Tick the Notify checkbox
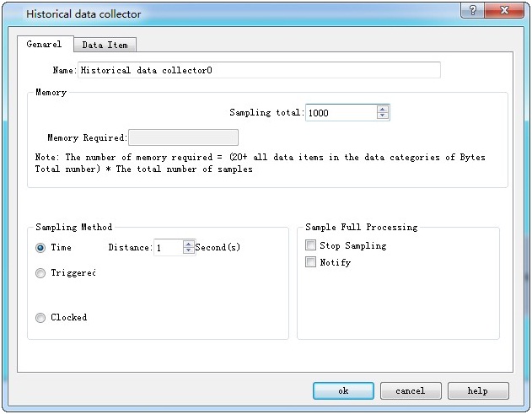The image size is (532, 414). coord(311,262)
